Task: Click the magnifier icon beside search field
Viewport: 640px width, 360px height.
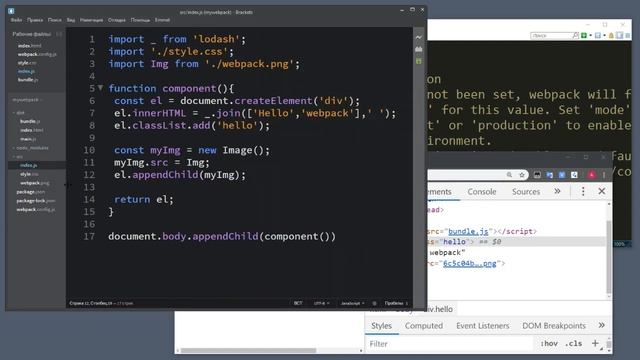Action: pyautogui.click(x=576, y=36)
